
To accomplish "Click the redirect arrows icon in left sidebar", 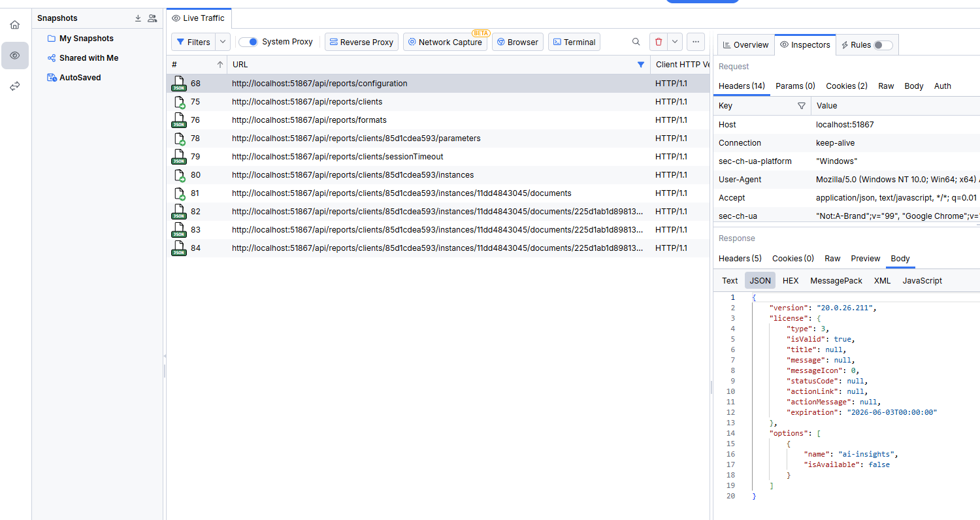I will [14, 86].
